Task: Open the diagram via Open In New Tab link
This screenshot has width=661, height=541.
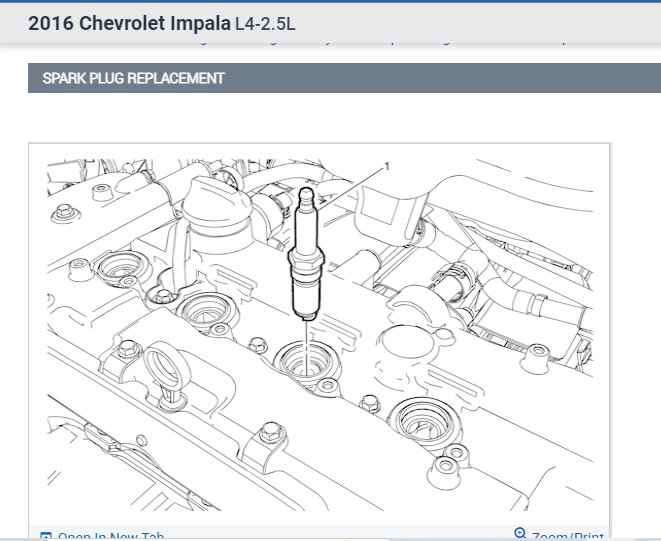Action: click(x=110, y=537)
